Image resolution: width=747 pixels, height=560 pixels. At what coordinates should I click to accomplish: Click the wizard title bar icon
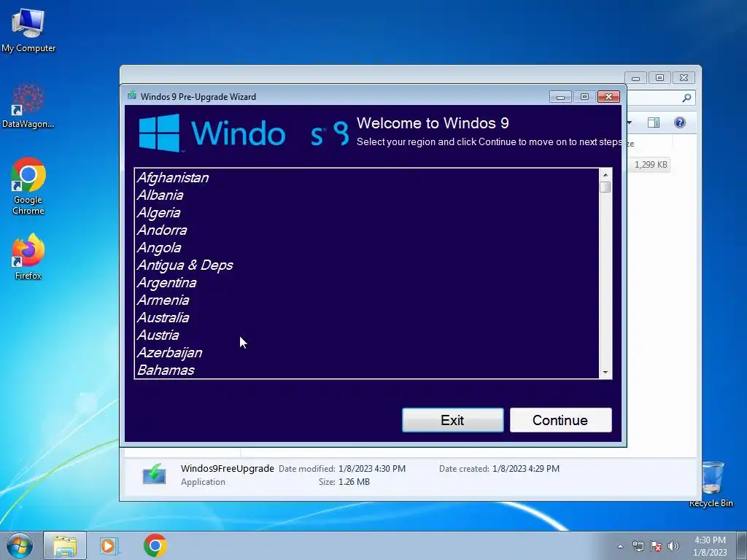[x=132, y=96]
